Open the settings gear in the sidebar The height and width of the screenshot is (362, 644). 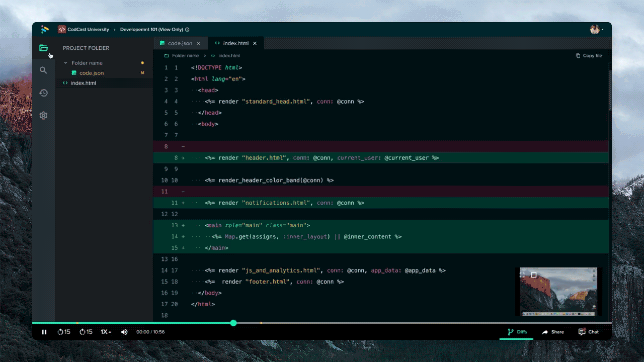(43, 116)
